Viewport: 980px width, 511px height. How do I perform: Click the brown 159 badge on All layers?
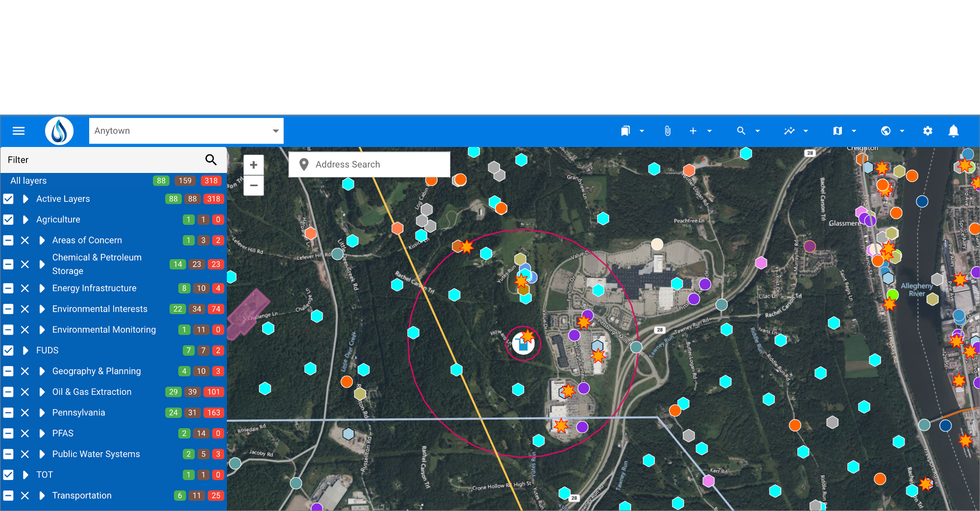pos(185,181)
